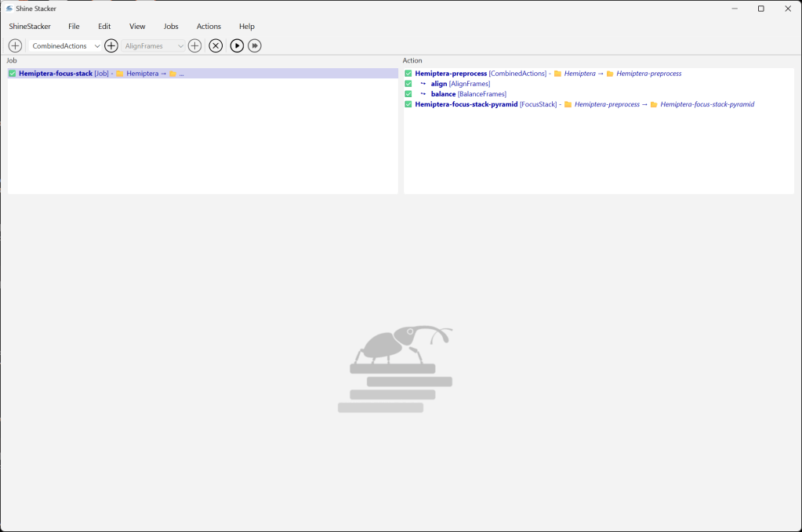This screenshot has height=532, width=802.
Task: Disable the align AlignFrames checkbox
Action: coord(408,84)
